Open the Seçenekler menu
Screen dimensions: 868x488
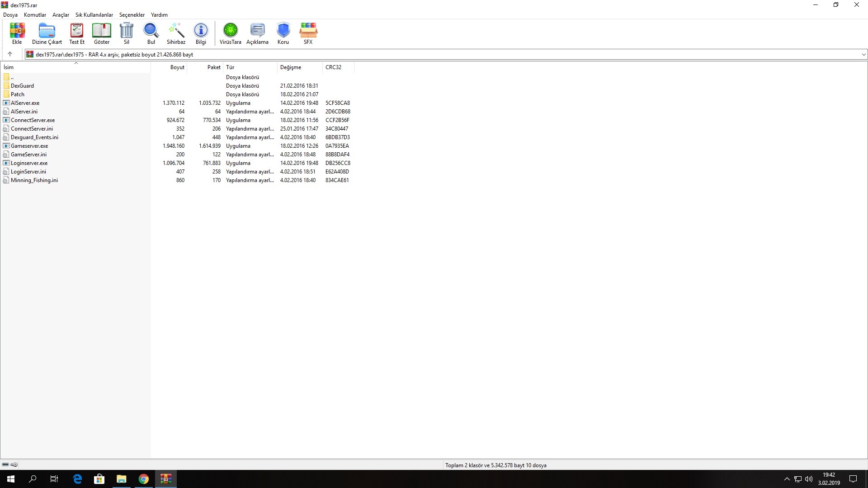tap(132, 15)
